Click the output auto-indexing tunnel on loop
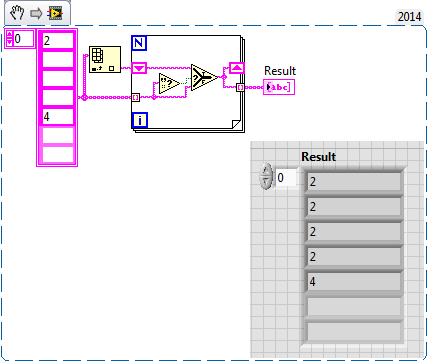The width and height of the screenshot is (428, 362). [x=240, y=87]
